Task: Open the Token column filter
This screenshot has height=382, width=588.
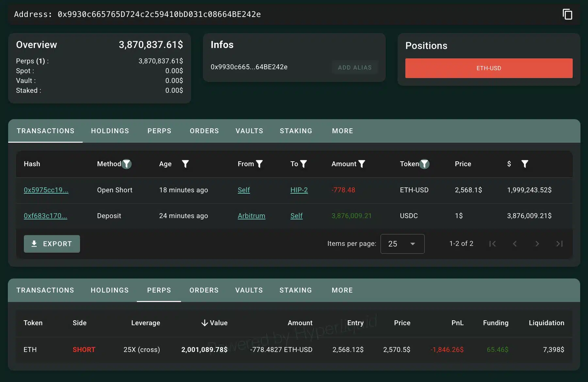Action: (x=424, y=164)
